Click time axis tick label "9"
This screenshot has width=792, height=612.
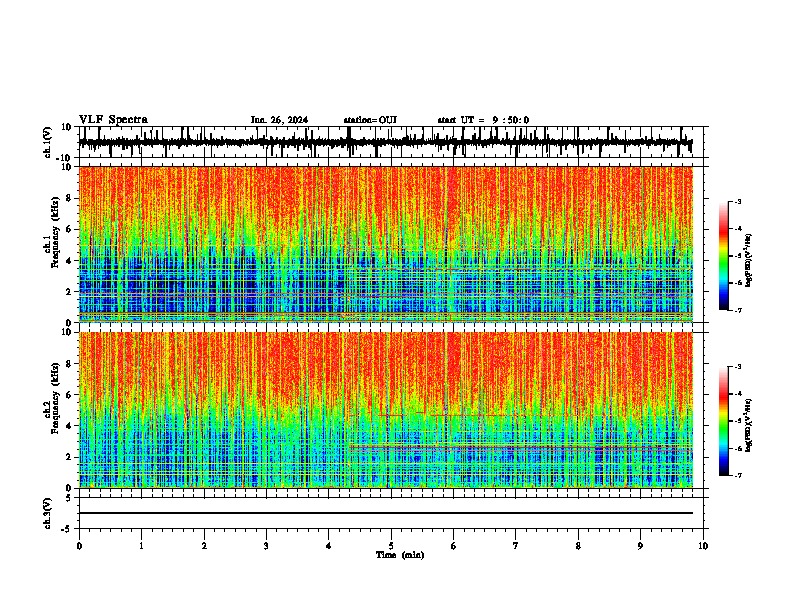[640, 546]
